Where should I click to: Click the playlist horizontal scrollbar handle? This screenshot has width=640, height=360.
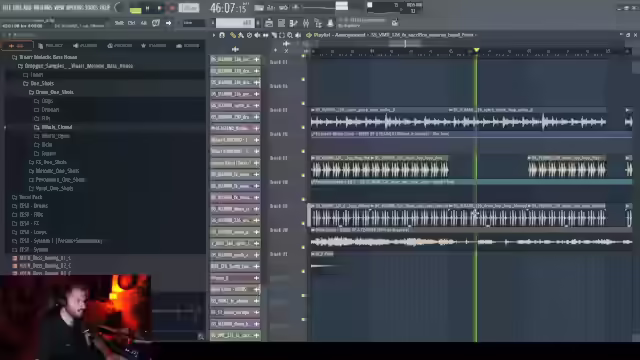[404, 43]
